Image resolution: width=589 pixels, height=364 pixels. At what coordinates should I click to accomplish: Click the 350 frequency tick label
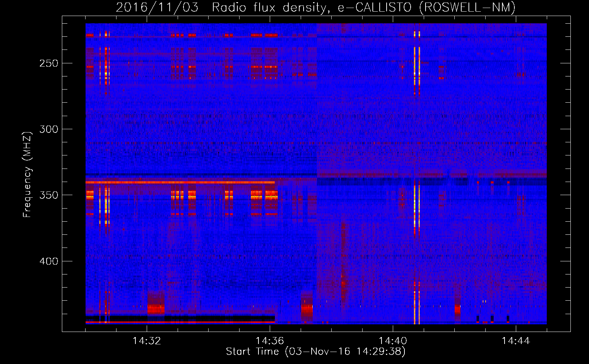(48, 195)
